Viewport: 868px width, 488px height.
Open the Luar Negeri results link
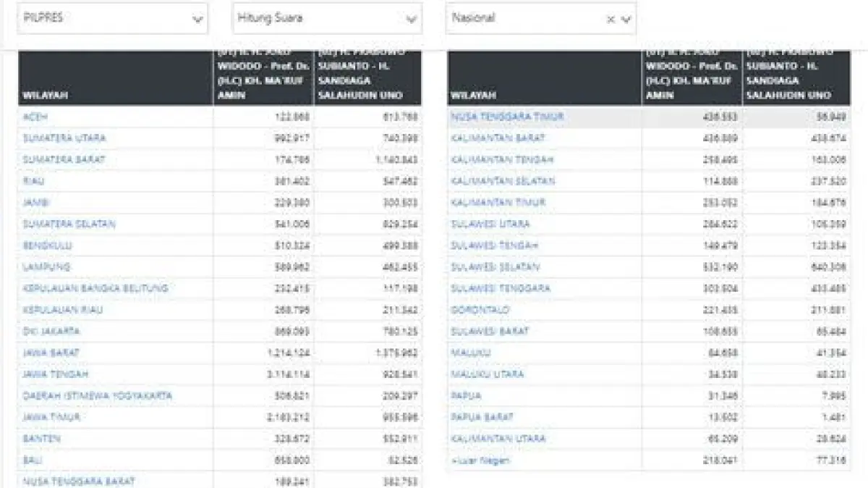click(x=480, y=460)
